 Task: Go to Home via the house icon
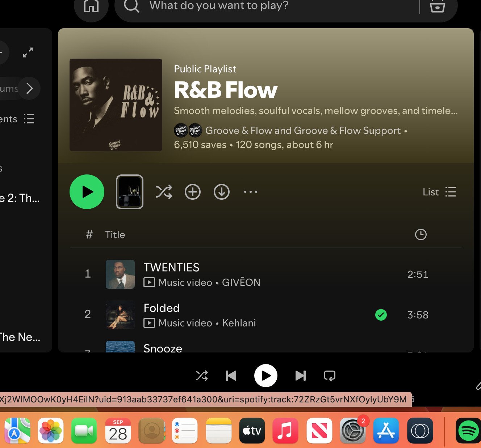[91, 6]
